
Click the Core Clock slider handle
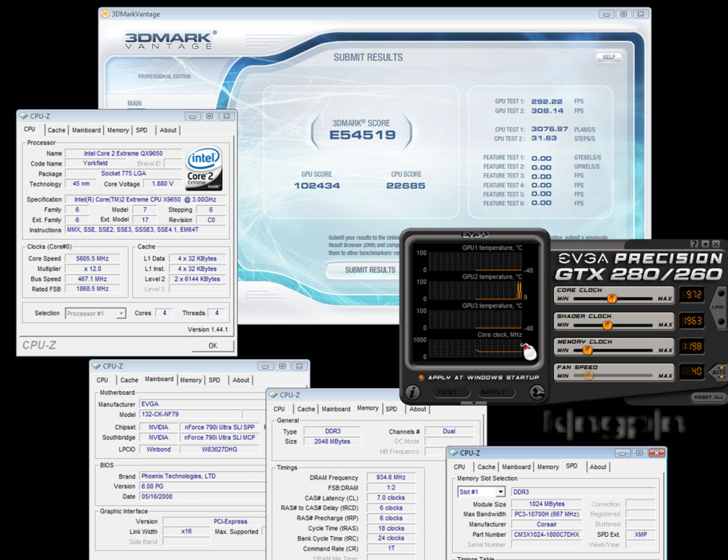tap(612, 298)
